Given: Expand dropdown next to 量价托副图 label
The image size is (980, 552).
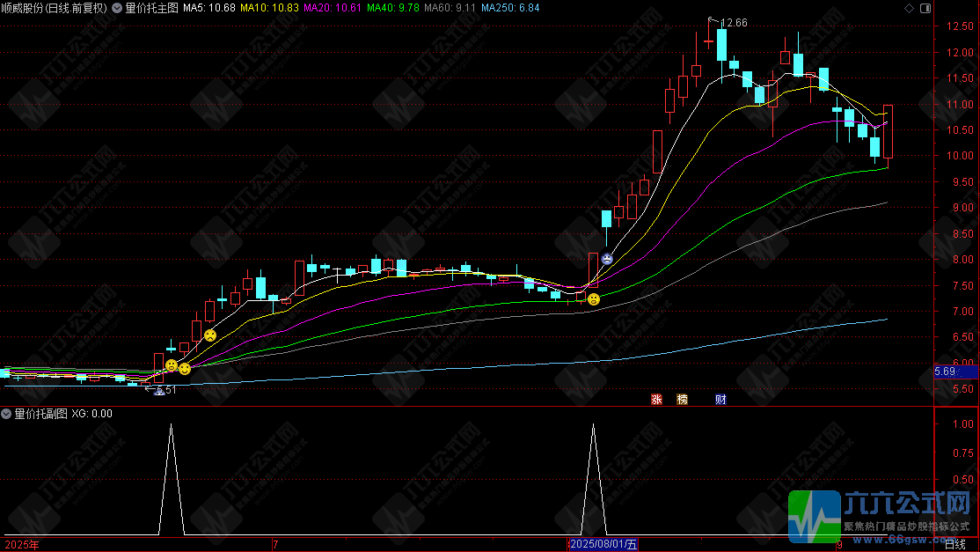Looking at the screenshot, I should 6,414.
